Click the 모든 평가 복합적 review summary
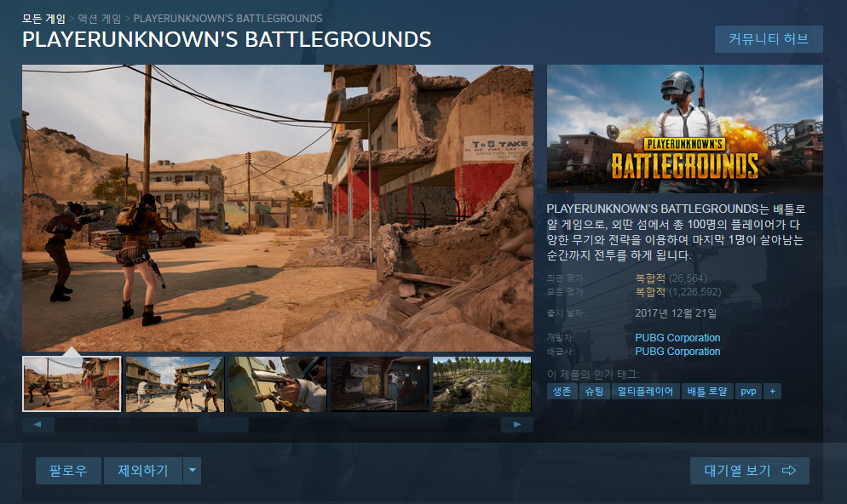The image size is (847, 504). (678, 292)
